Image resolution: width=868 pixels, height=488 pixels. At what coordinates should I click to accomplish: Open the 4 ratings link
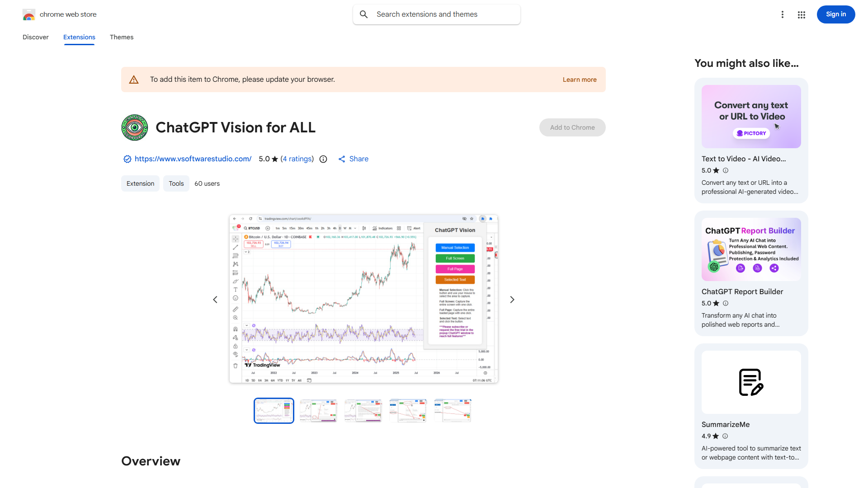tap(297, 159)
